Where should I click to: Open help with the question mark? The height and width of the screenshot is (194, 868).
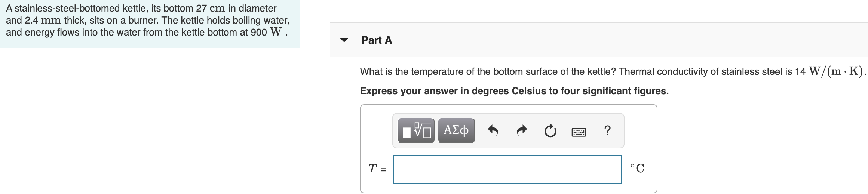click(x=607, y=130)
